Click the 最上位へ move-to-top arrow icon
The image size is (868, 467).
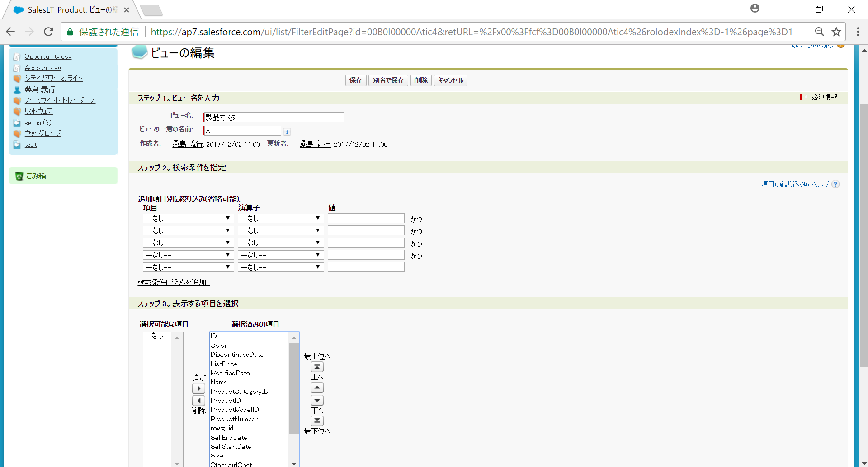[x=317, y=367]
